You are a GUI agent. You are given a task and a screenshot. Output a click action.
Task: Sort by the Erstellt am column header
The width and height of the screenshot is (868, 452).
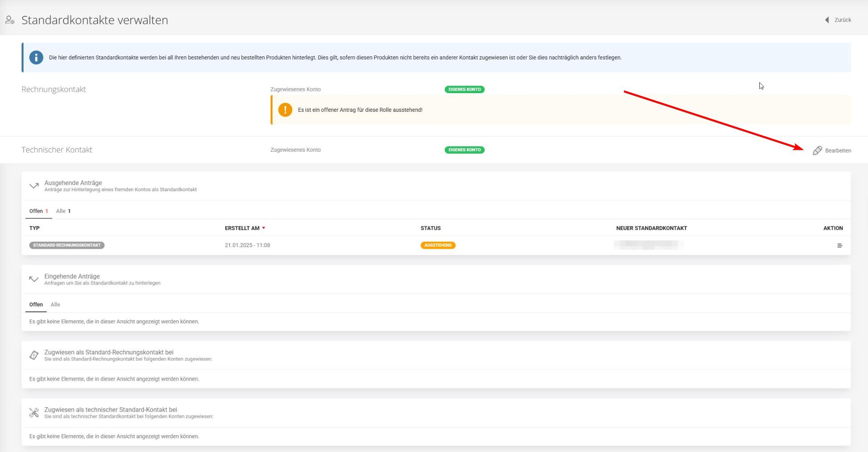coord(245,228)
